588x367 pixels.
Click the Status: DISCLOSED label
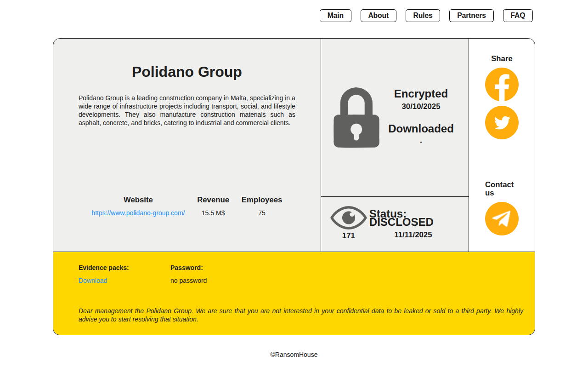(x=401, y=218)
